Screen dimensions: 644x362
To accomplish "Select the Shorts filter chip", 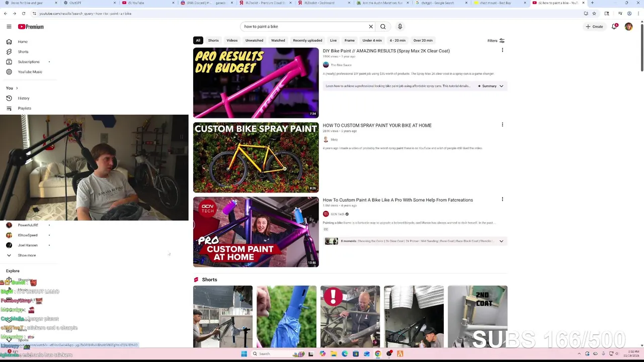I will point(213,40).
